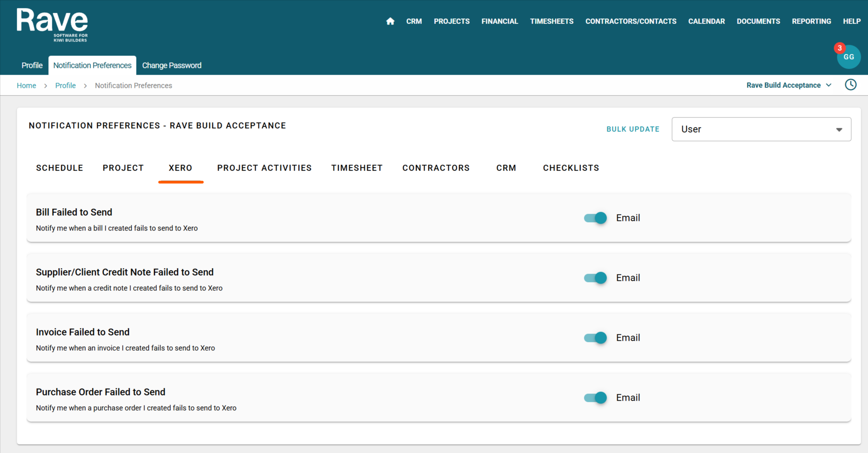This screenshot has height=453, width=868.
Task: Switch to the CHECKLISTS preferences tab
Action: [571, 168]
